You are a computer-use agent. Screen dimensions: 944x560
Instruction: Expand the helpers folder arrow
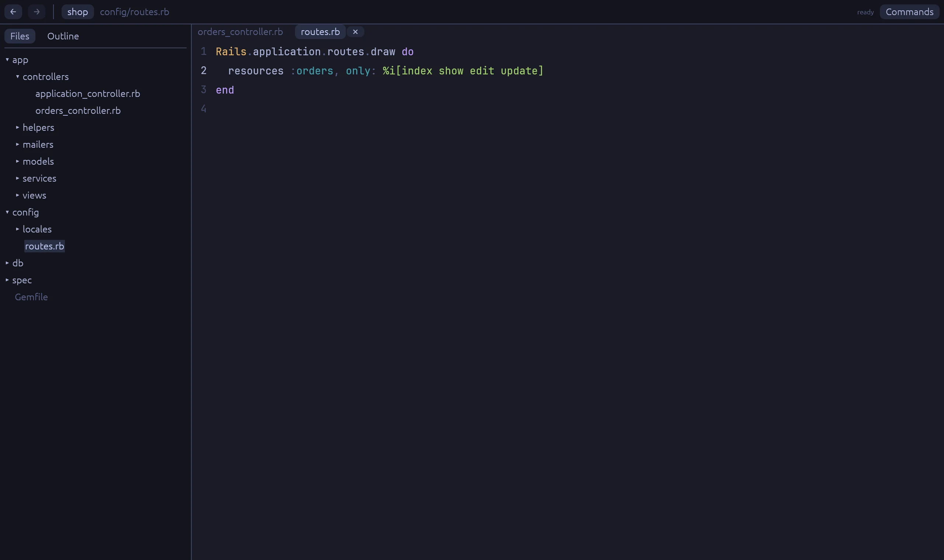pos(17,127)
